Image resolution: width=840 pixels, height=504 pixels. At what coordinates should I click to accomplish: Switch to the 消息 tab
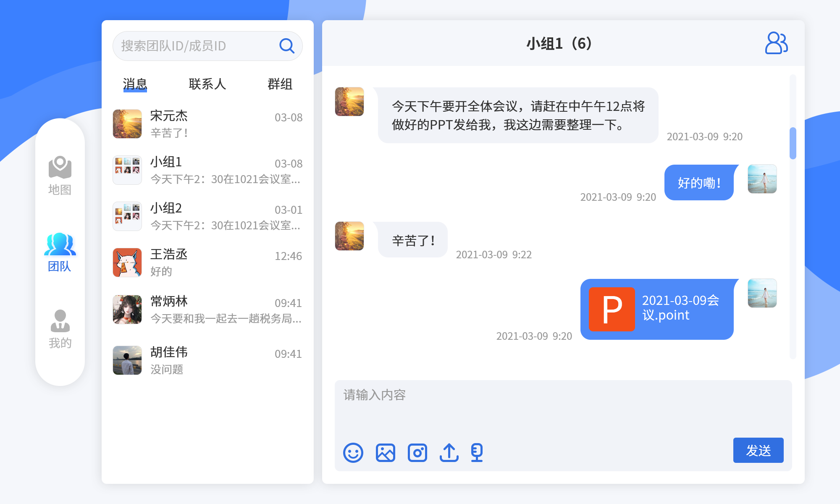click(x=135, y=84)
